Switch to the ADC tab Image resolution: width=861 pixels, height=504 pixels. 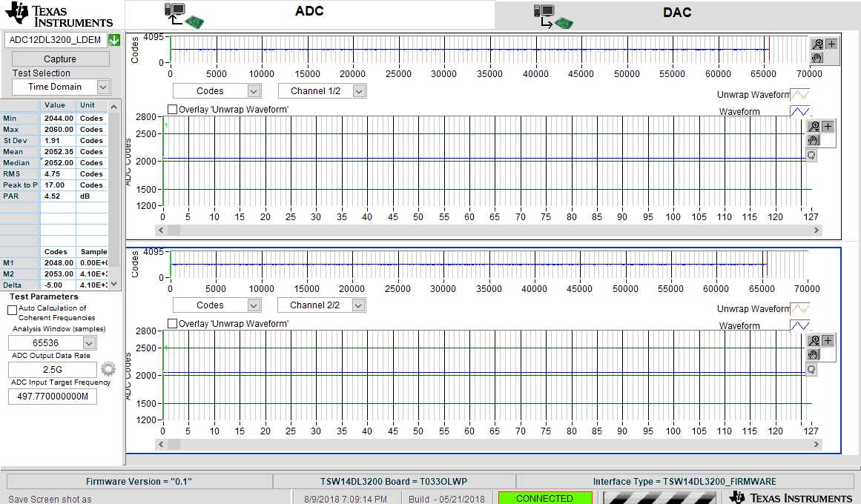[x=309, y=13]
